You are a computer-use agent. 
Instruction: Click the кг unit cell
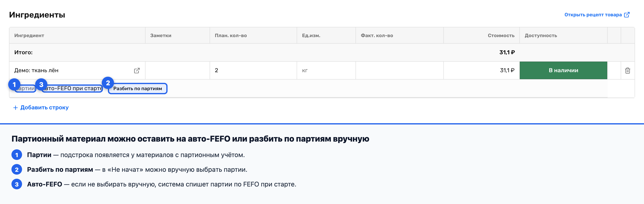326,70
